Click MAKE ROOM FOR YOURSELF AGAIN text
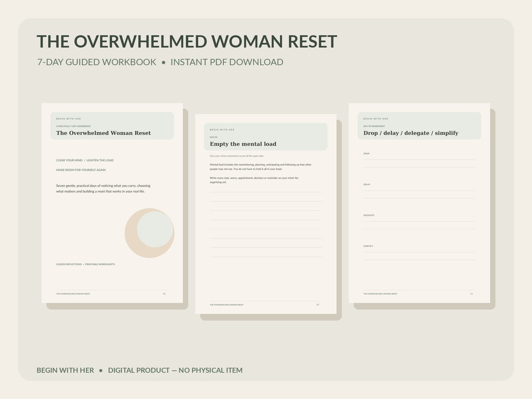This screenshot has height=399, width=532. pos(81,170)
